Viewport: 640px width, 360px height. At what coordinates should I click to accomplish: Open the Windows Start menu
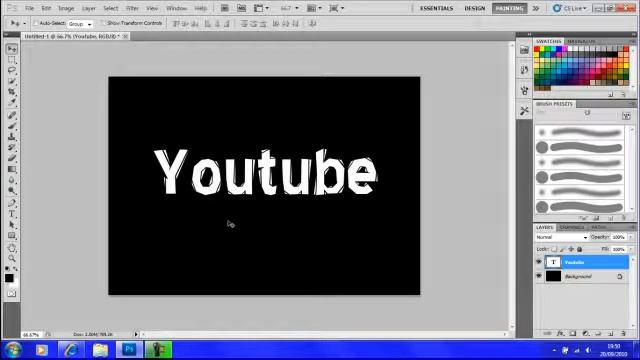click(x=13, y=350)
